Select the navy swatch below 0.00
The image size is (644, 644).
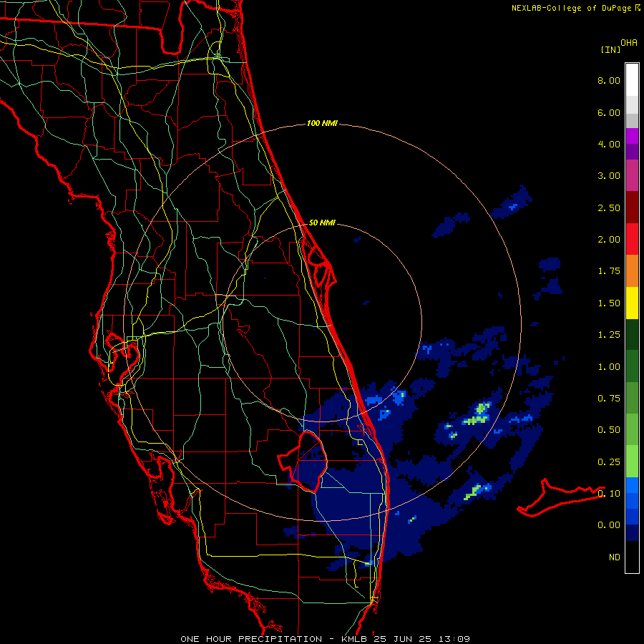click(632, 533)
